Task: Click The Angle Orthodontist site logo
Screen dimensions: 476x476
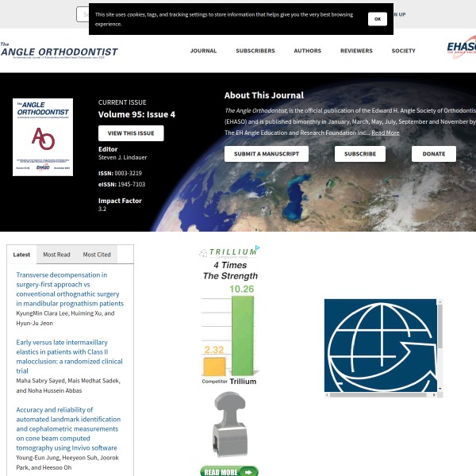Action: pos(59,51)
